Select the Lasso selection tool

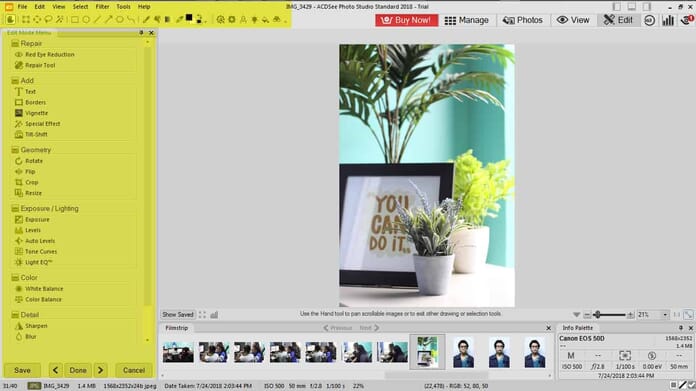pyautogui.click(x=48, y=20)
